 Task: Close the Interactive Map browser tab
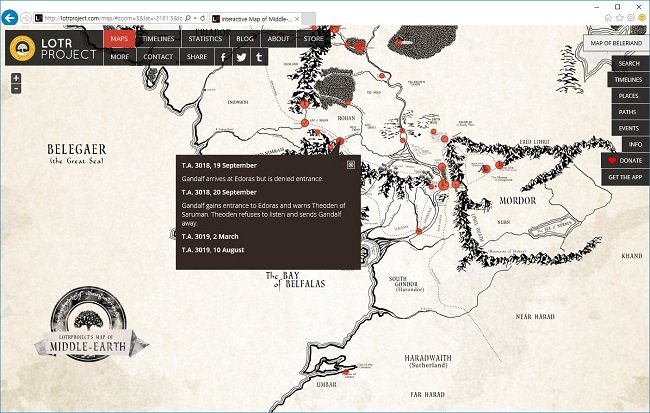[x=297, y=19]
